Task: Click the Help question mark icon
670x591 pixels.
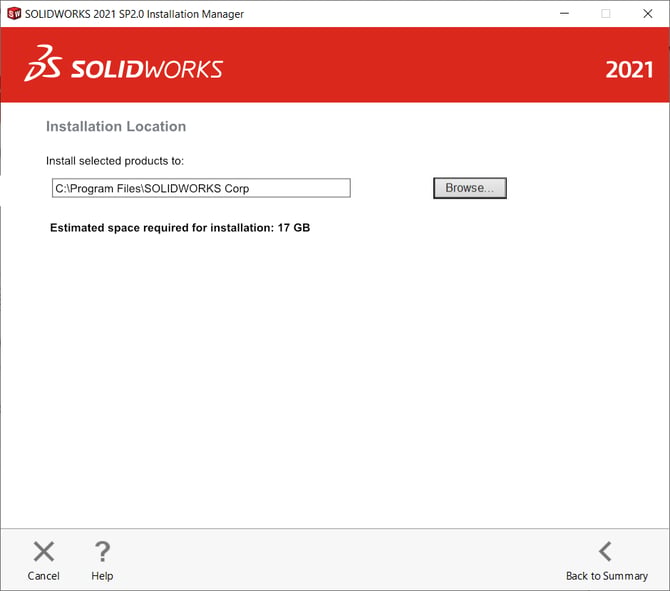Action: pyautogui.click(x=102, y=551)
